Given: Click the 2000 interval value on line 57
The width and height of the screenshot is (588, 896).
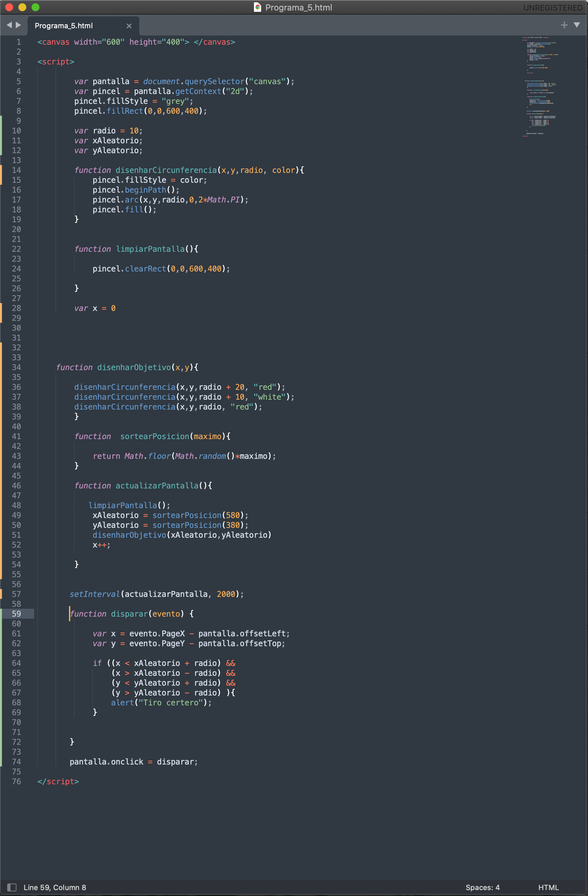Looking at the screenshot, I should tap(226, 594).
